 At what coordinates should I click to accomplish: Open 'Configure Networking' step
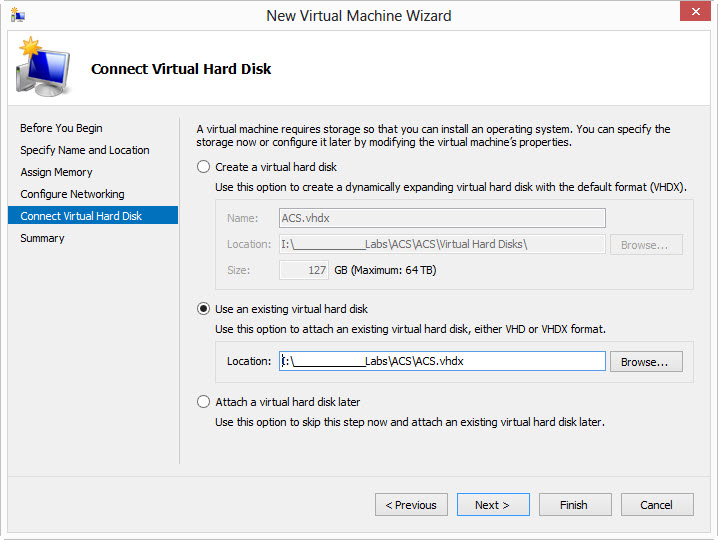point(72,194)
